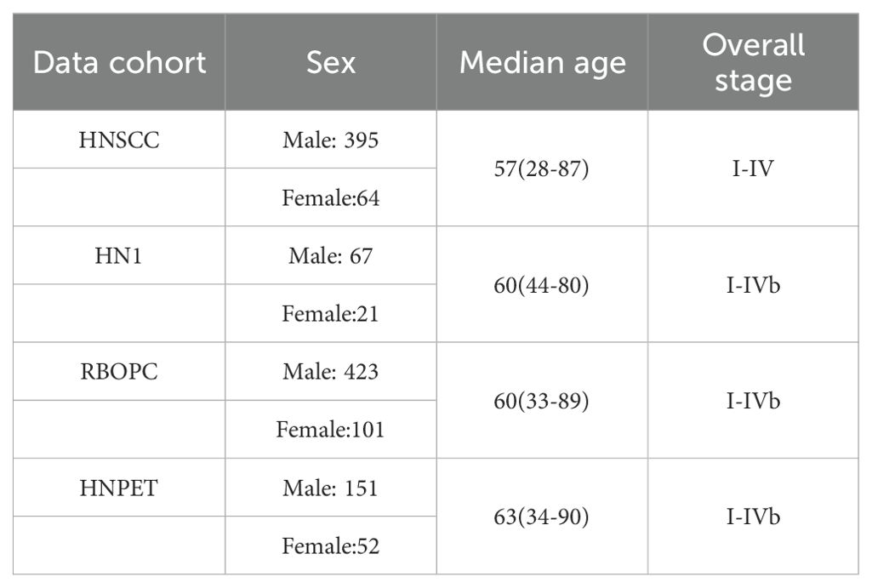The height and width of the screenshot is (588, 872).
Task: Select the HN1 cohort cell
Action: tap(119, 256)
